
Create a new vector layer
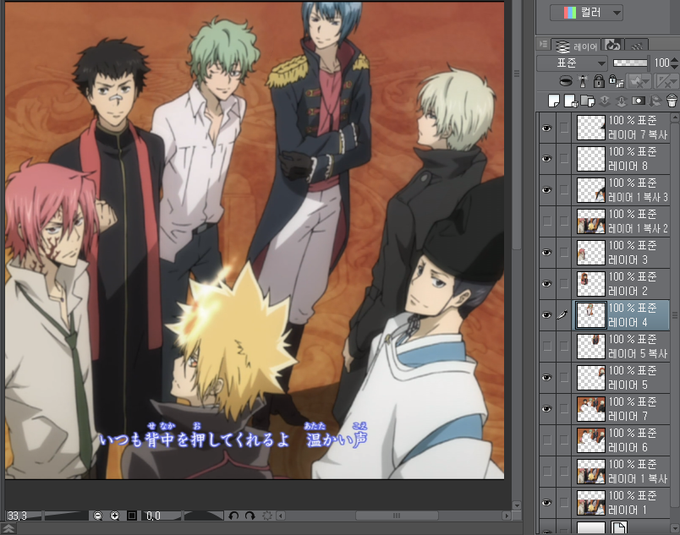571,101
